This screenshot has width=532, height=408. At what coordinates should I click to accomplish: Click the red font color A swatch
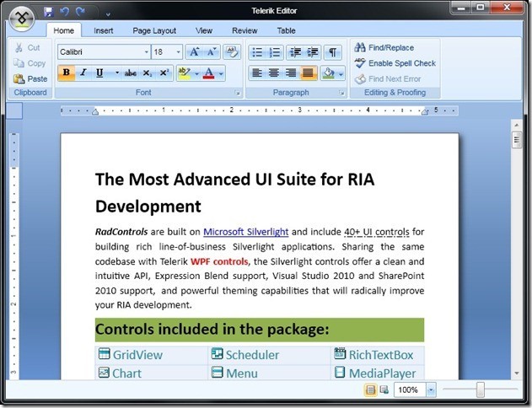209,73
